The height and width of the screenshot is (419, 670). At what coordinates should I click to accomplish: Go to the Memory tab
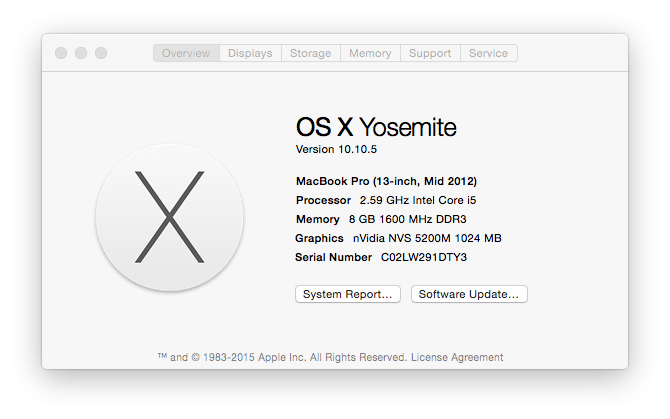[x=370, y=53]
